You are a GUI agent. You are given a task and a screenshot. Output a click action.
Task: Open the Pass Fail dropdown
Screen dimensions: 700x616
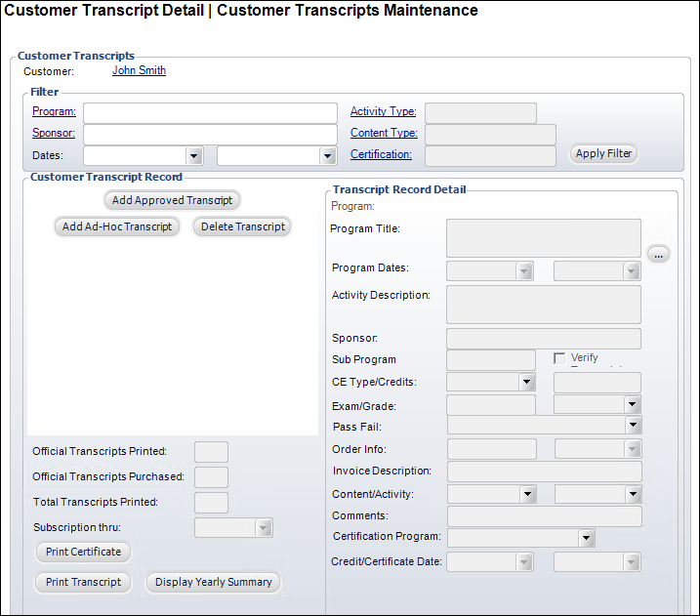(x=633, y=425)
